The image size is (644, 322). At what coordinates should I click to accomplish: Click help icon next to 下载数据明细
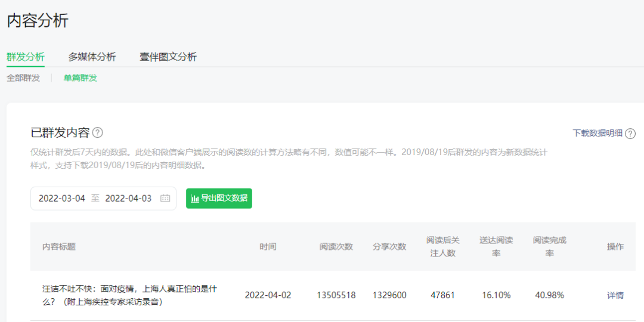[x=630, y=134]
